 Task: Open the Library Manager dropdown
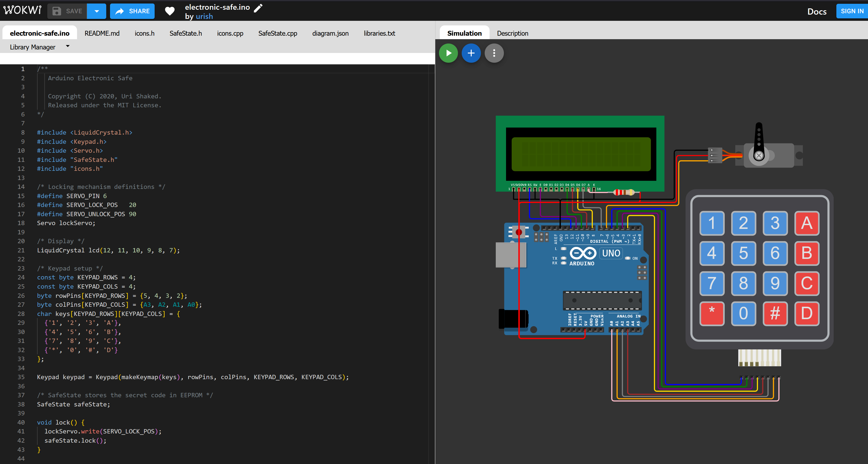coord(39,47)
